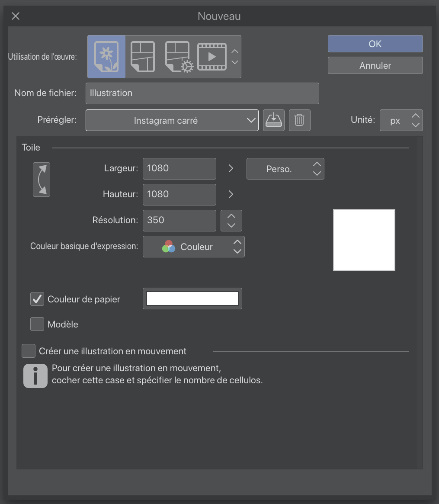
Task: Expand the Couleur basique d'expression dropdown
Action: 193,247
